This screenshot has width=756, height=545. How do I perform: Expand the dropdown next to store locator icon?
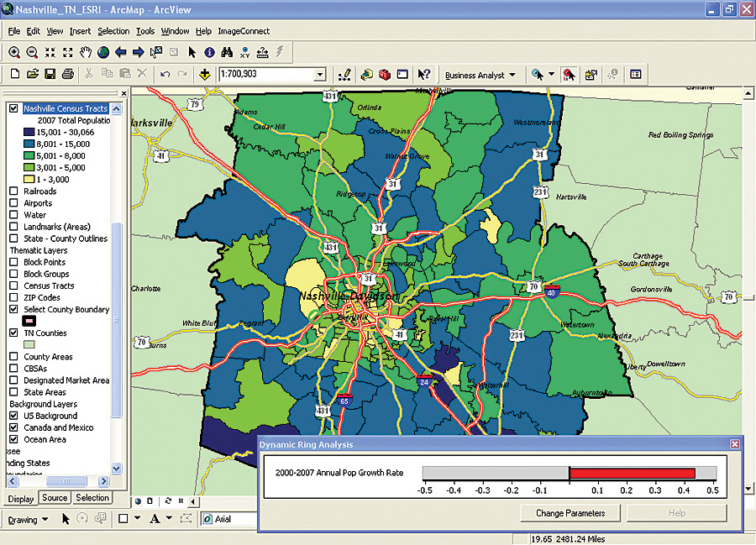point(552,74)
